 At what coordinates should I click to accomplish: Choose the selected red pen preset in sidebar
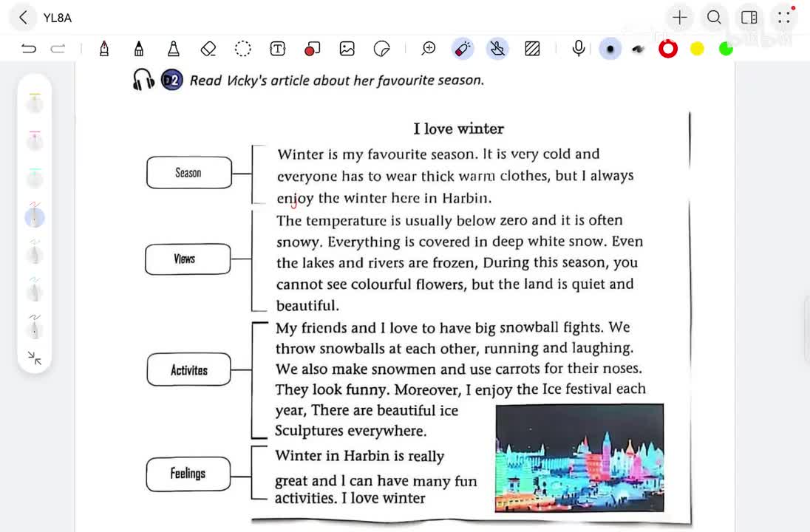tap(35, 215)
